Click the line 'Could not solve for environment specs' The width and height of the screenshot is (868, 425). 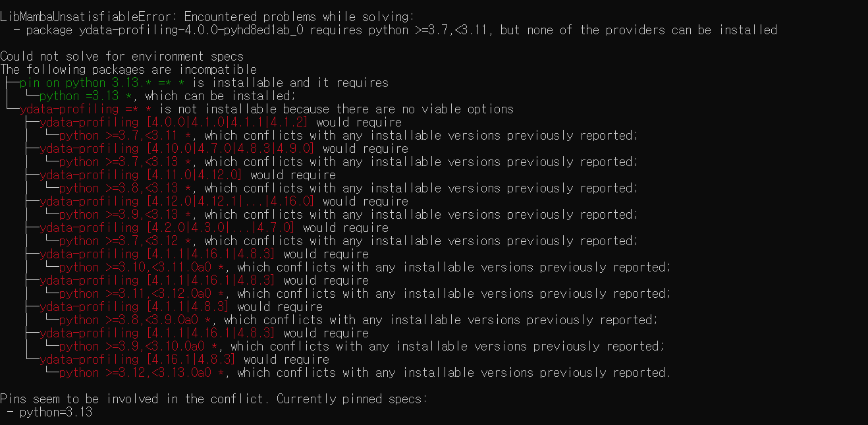122,56
